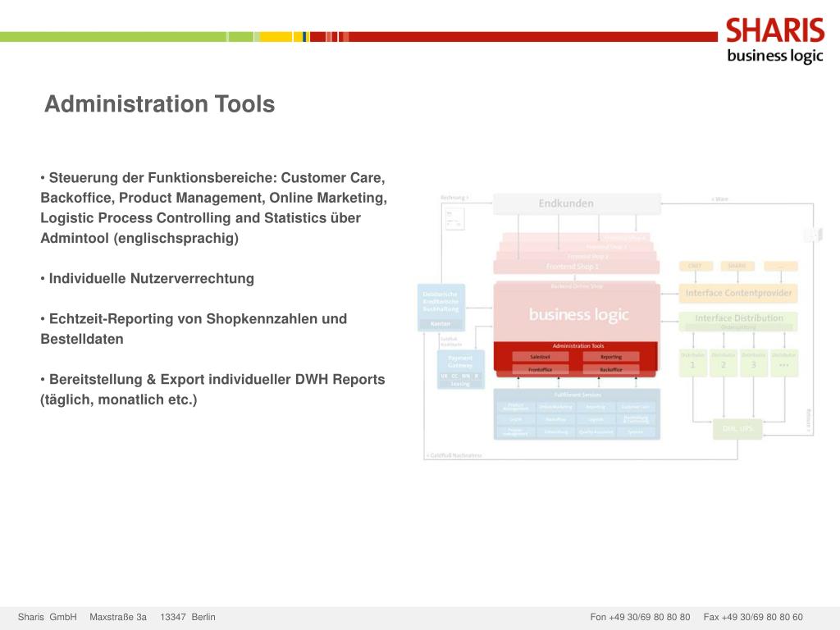Image resolution: width=840 pixels, height=630 pixels.
Task: Click the Reporting box in Administration Tools
Action: click(610, 357)
